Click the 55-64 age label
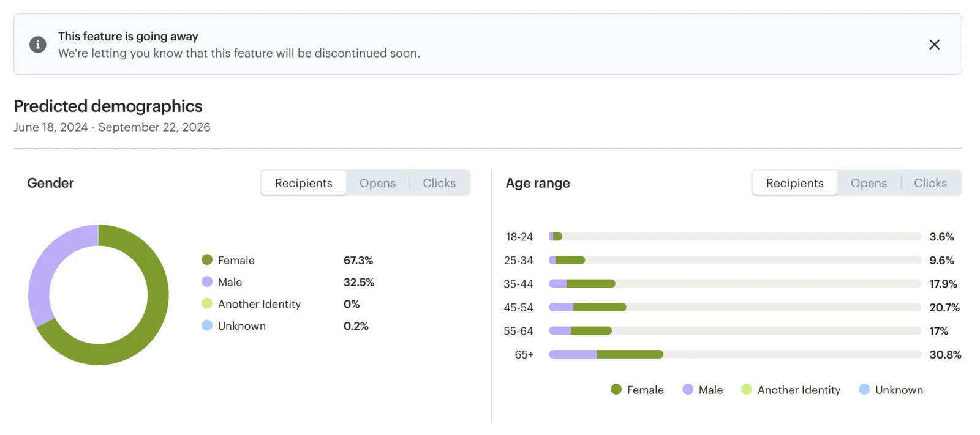The height and width of the screenshot is (435, 980). pos(518,331)
